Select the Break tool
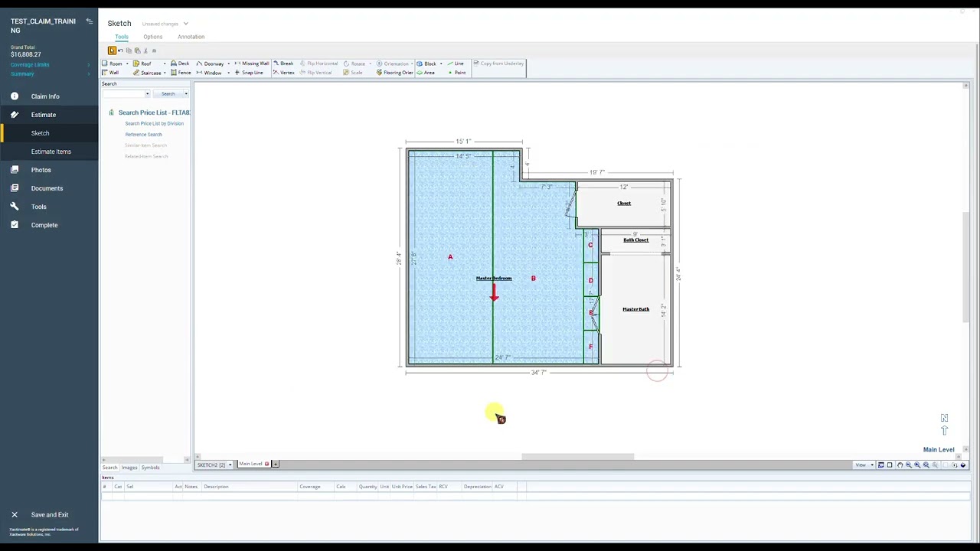 283,64
